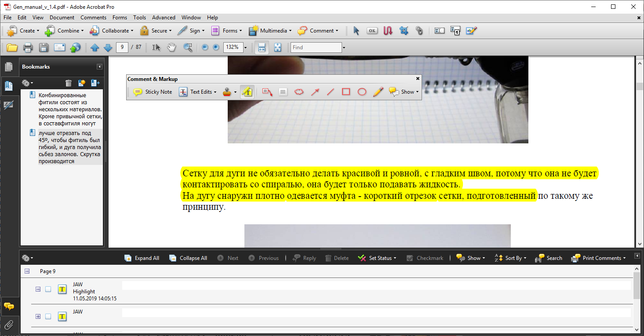Select the Link tool
This screenshot has width=644, height=336.
pos(419,31)
